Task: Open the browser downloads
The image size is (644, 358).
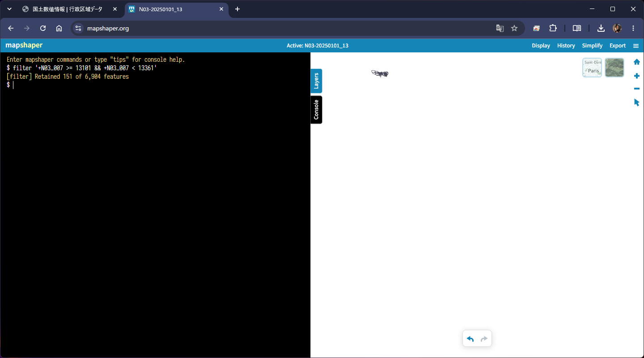Action: pyautogui.click(x=601, y=28)
